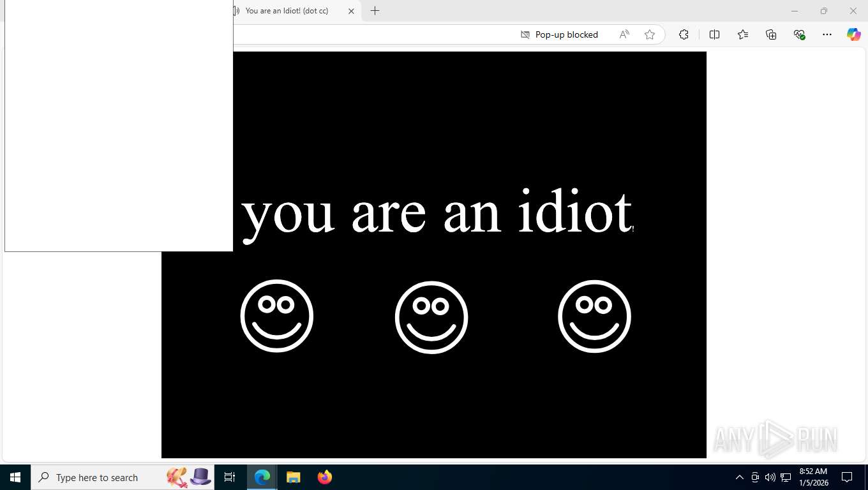Minimize the Edge window
Screen dimensions: 868x490
795,11
